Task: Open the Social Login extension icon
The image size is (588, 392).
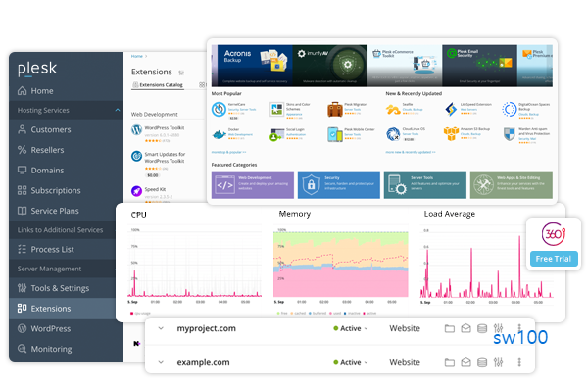Action: (x=277, y=134)
